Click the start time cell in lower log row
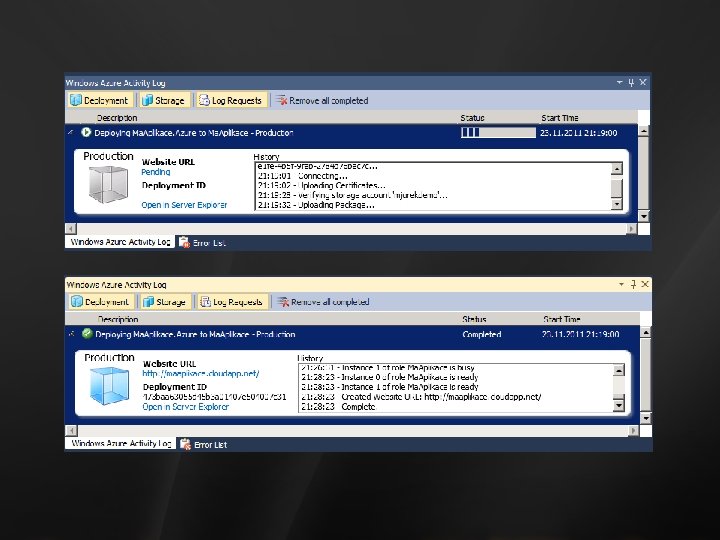The width and height of the screenshot is (720, 540). 580,334
